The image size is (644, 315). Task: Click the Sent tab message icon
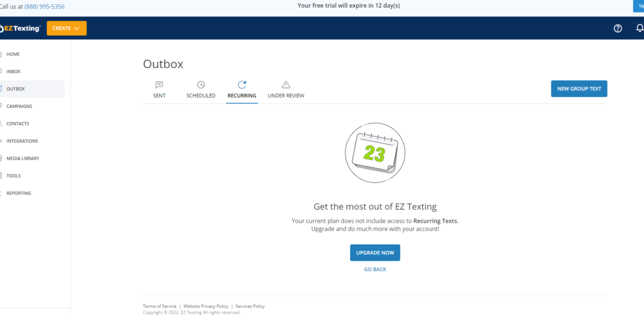tap(159, 85)
